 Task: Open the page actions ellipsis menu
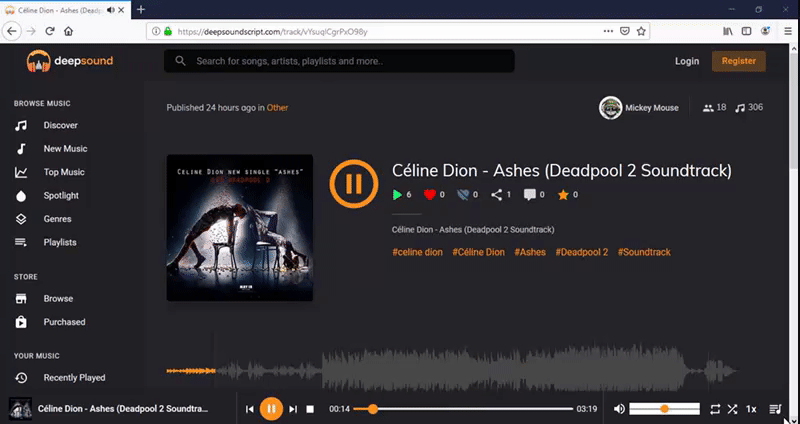pos(608,31)
